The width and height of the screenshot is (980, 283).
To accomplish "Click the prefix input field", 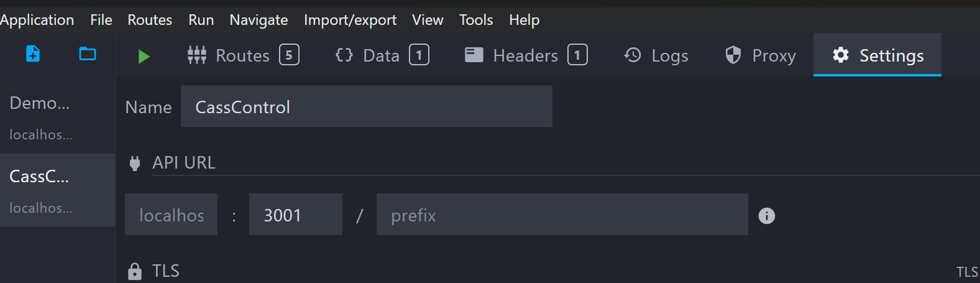I will coord(562,215).
